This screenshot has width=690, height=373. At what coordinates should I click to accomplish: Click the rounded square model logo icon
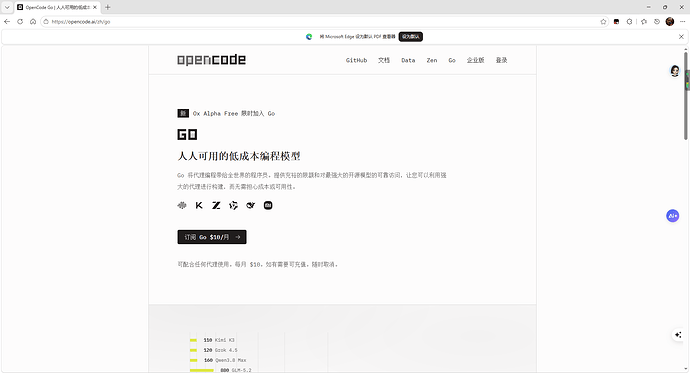pyautogui.click(x=268, y=205)
